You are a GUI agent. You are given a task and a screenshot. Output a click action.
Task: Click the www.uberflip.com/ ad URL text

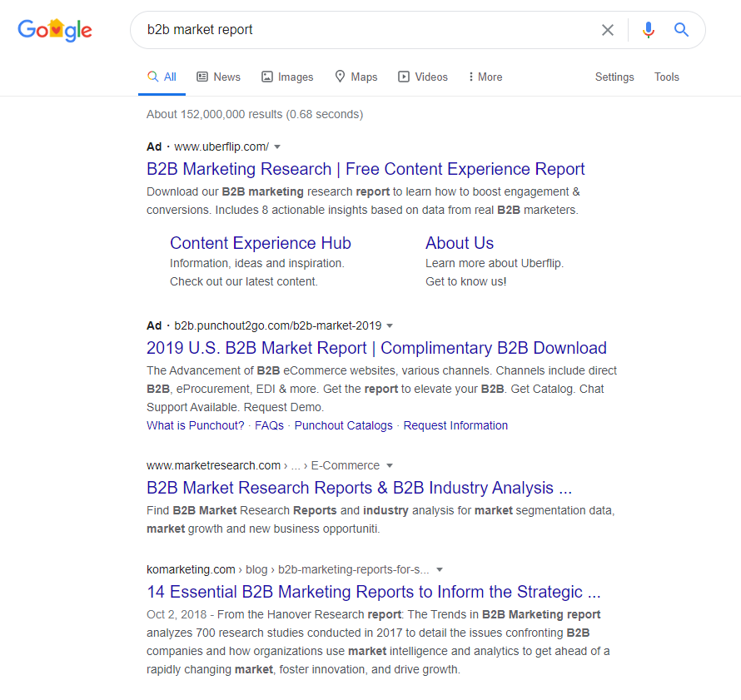coord(221,146)
